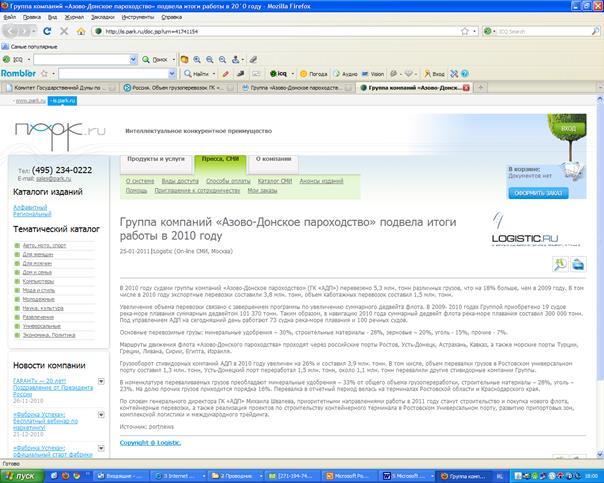Open the Правка menu
The image size is (604, 483).
pos(32,17)
